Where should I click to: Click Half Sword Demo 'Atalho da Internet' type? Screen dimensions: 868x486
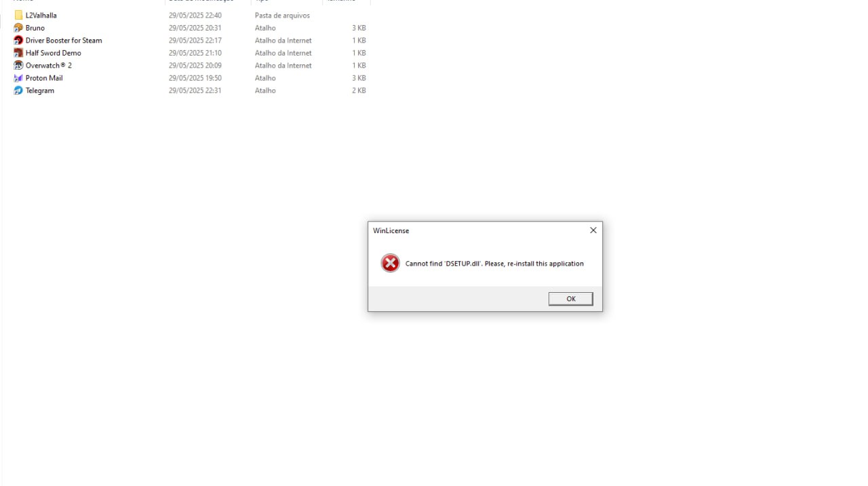tap(283, 53)
